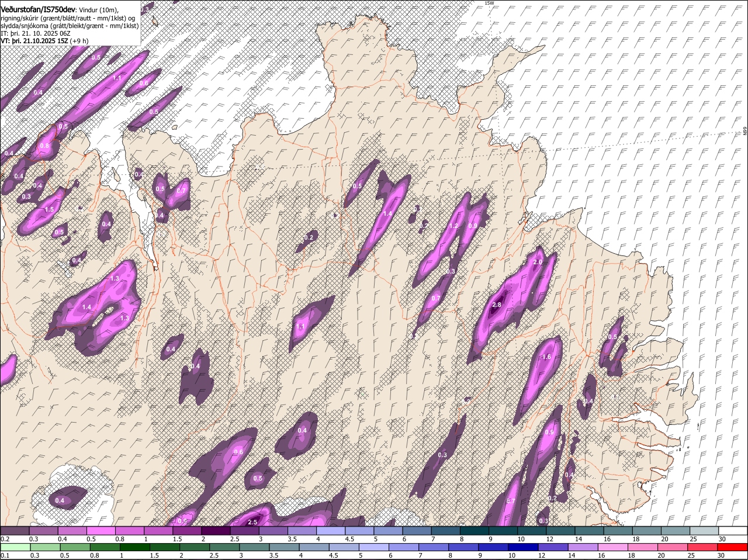Pick the bottom legend swatch between 0.1 and 0.3

click(15, 547)
